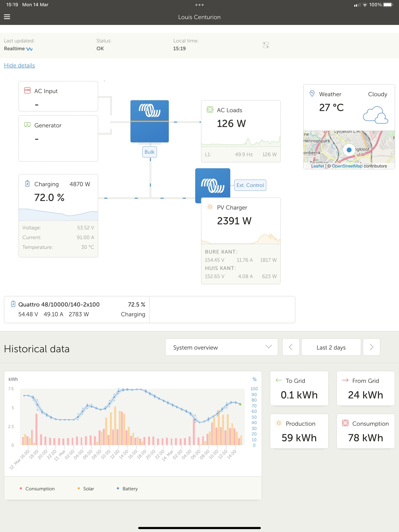Click the Ext. Control status label
The height and width of the screenshot is (532, 399).
pos(250,185)
